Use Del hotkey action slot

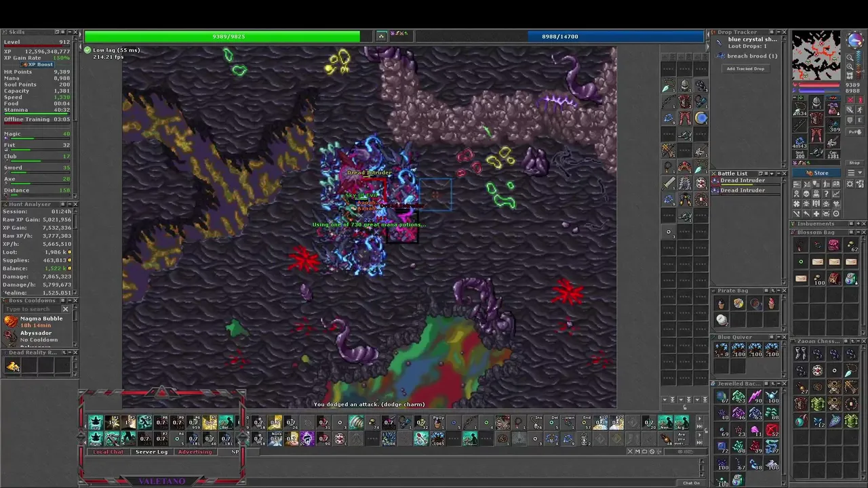click(x=551, y=422)
